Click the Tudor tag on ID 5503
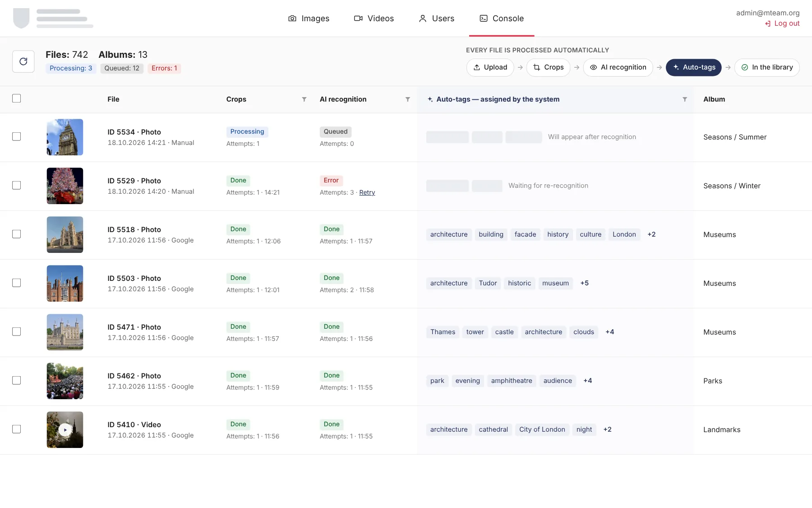The width and height of the screenshot is (812, 508). coord(488,283)
